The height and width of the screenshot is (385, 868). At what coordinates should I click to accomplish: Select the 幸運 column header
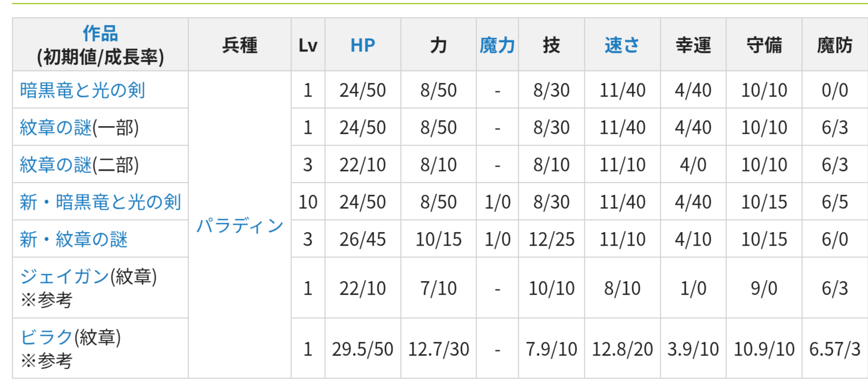click(693, 45)
